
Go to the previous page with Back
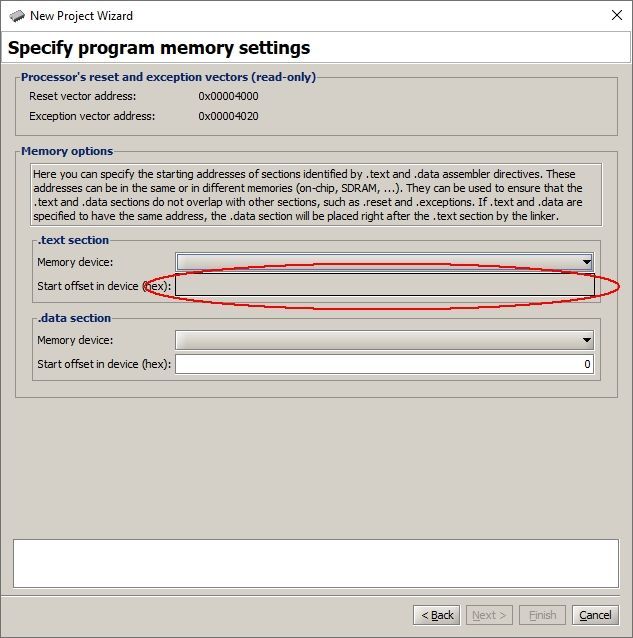click(437, 615)
